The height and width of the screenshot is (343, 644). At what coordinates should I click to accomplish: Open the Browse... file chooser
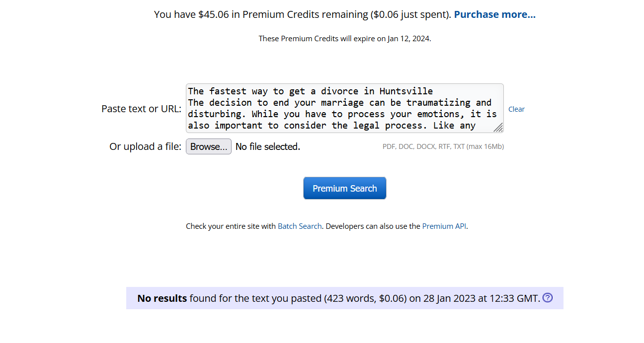point(208,146)
